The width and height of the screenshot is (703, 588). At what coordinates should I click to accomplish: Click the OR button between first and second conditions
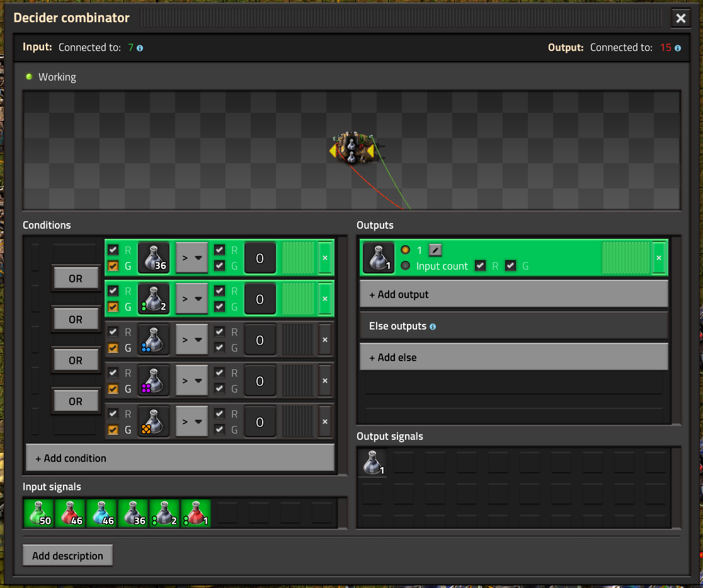(x=76, y=279)
